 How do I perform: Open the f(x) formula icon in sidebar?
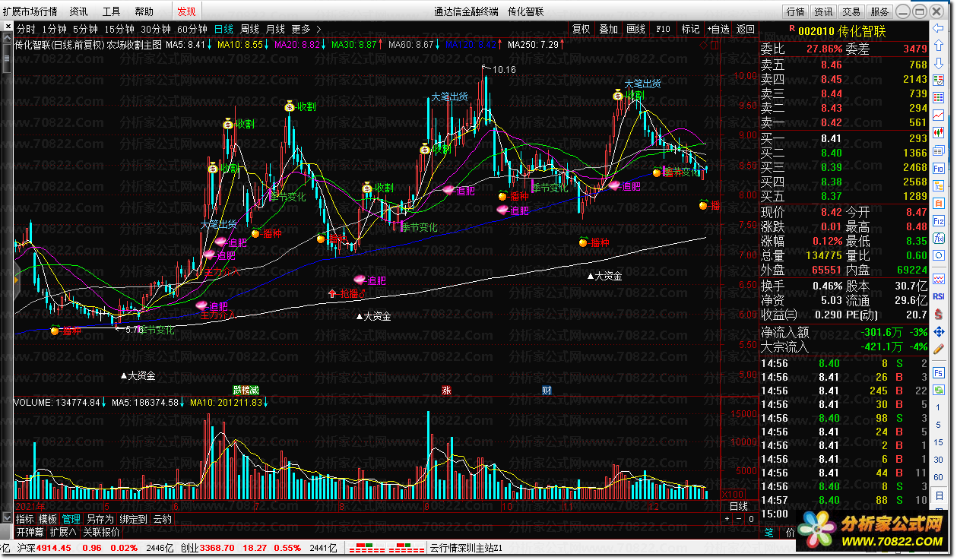[939, 238]
